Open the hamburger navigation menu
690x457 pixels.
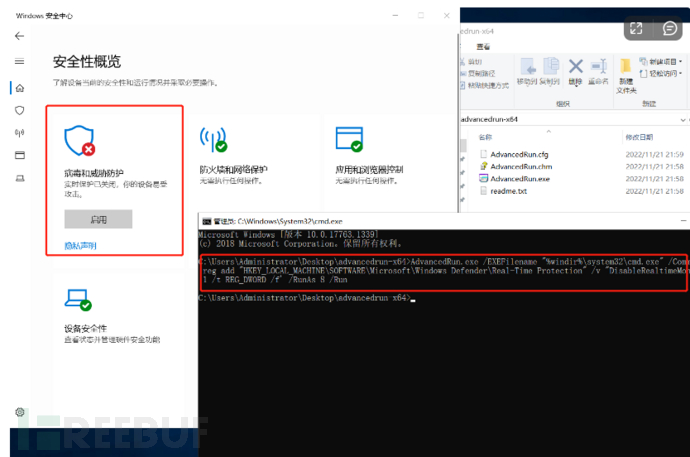click(x=19, y=61)
